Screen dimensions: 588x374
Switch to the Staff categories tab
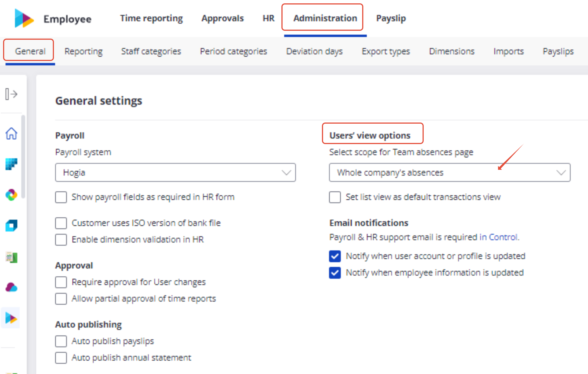click(151, 51)
